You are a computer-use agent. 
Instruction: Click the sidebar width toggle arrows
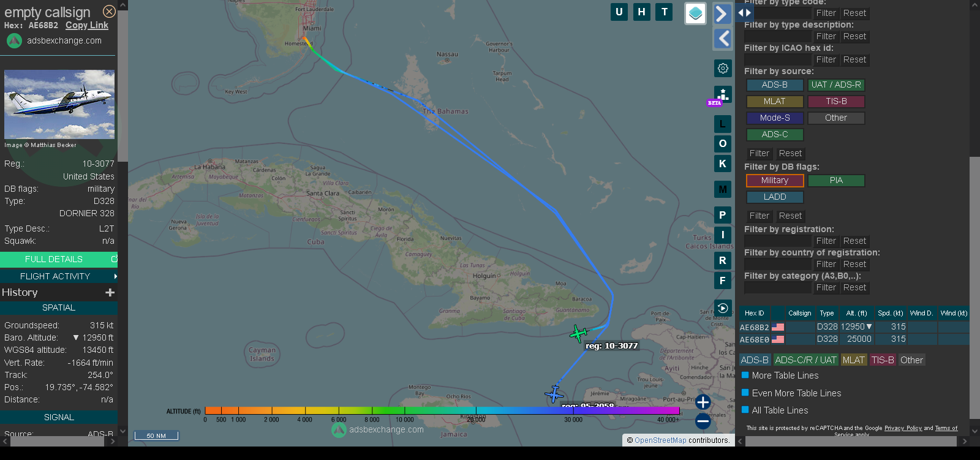(744, 12)
